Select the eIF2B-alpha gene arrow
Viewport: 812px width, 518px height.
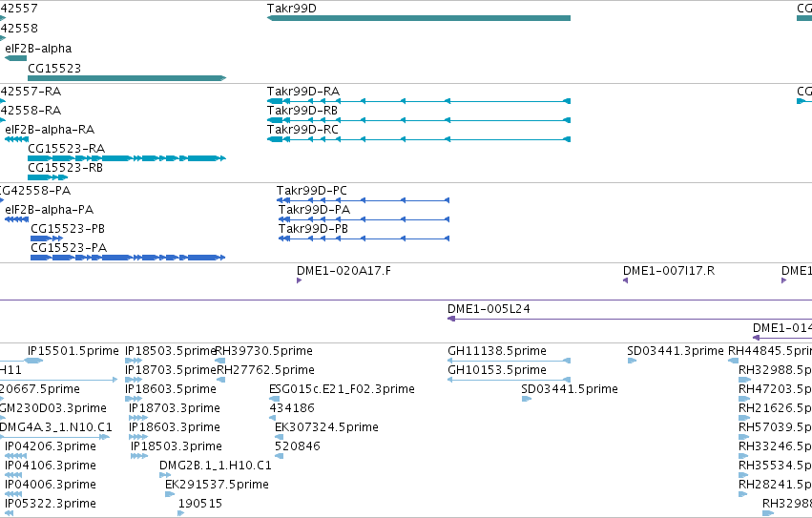[15, 58]
